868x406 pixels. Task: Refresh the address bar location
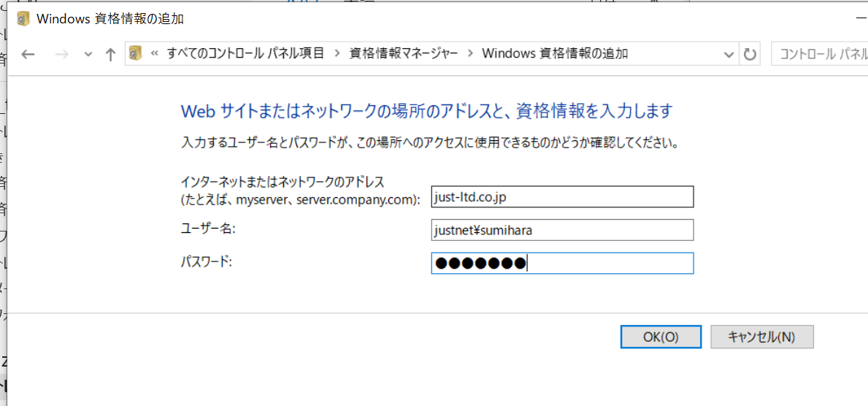tap(750, 54)
